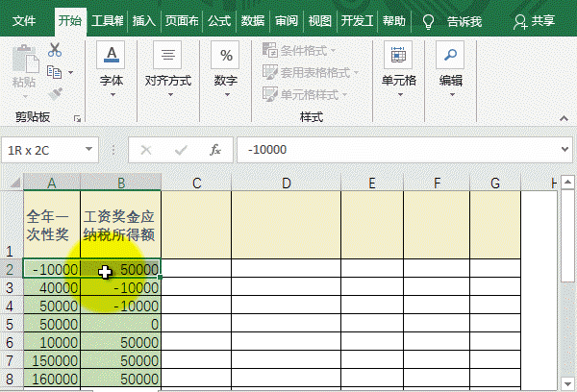
Task: Click the Copy icon in clipboard group
Action: click(x=55, y=72)
